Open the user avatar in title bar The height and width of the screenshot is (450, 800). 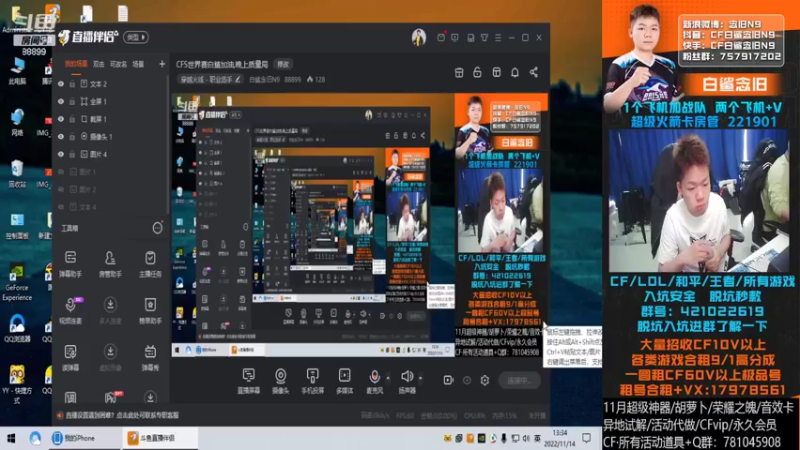pos(419,37)
